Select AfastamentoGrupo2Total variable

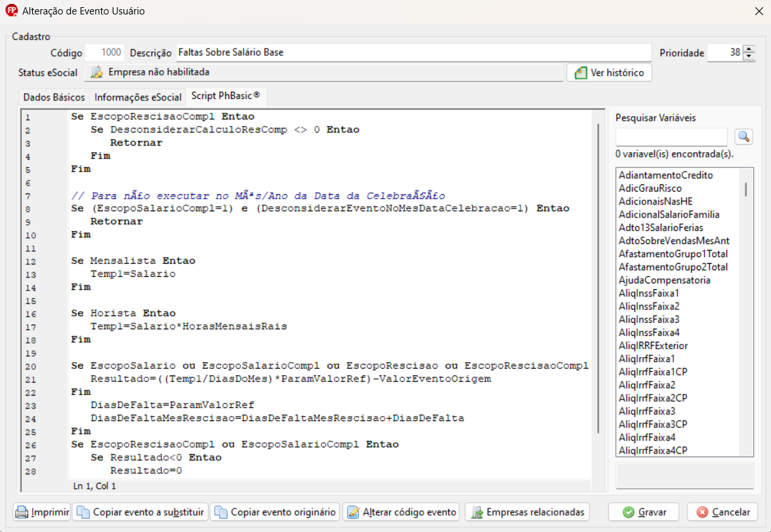[673, 267]
